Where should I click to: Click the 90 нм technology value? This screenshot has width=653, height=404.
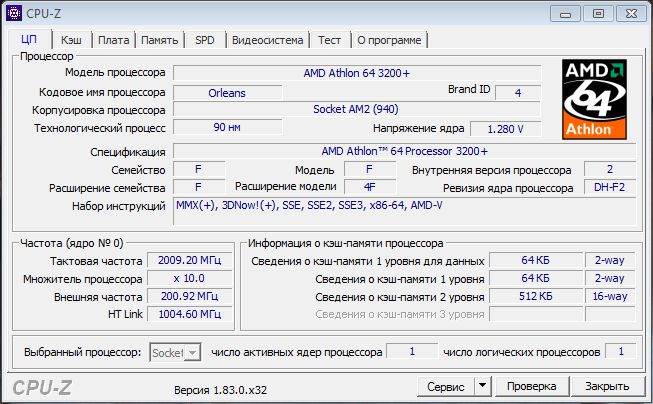click(227, 127)
